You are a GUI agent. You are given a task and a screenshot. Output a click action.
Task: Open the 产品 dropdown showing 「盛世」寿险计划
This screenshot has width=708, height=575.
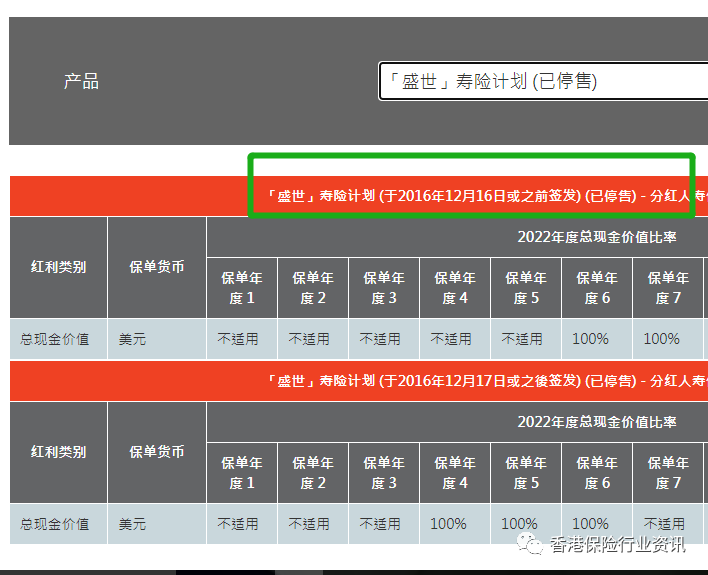543,81
